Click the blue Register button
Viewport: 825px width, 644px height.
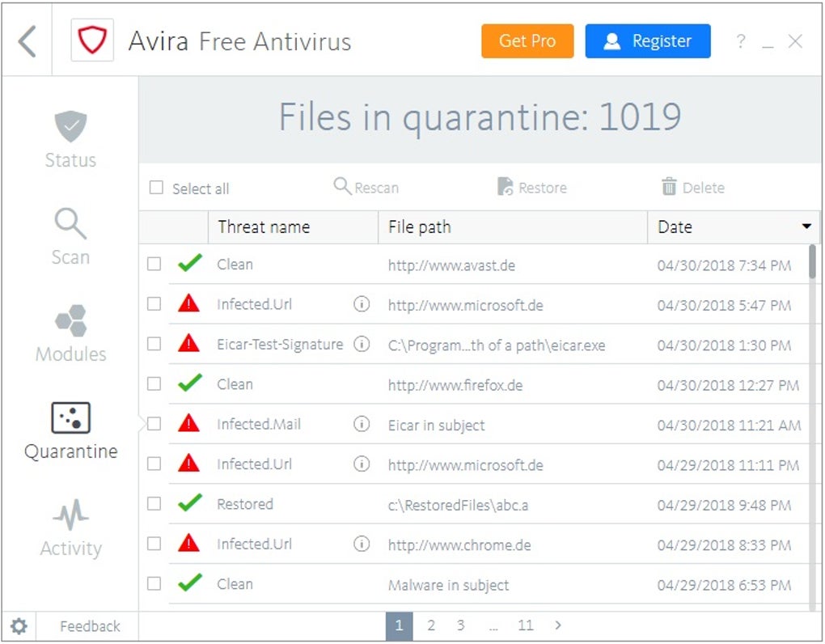648,41
